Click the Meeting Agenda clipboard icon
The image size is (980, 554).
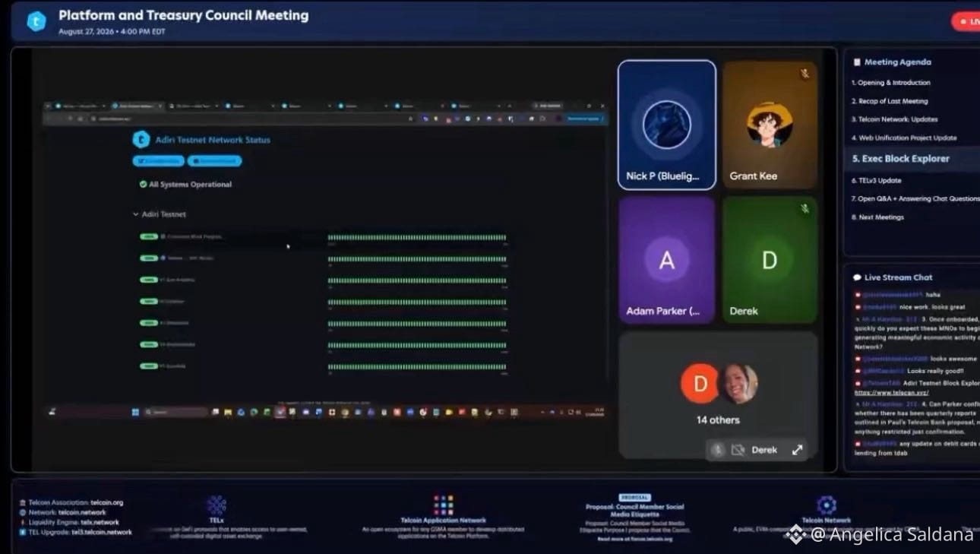857,62
